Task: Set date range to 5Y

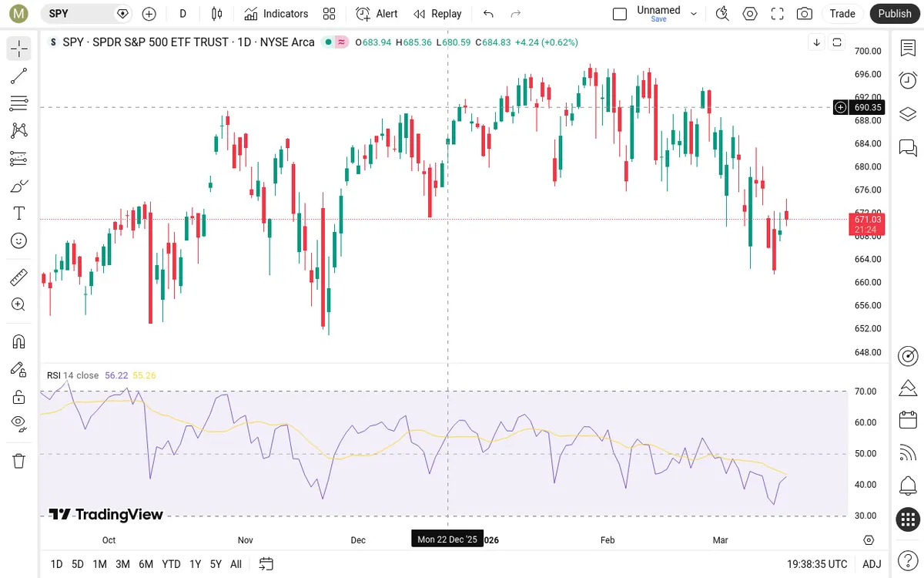Action: (x=216, y=564)
